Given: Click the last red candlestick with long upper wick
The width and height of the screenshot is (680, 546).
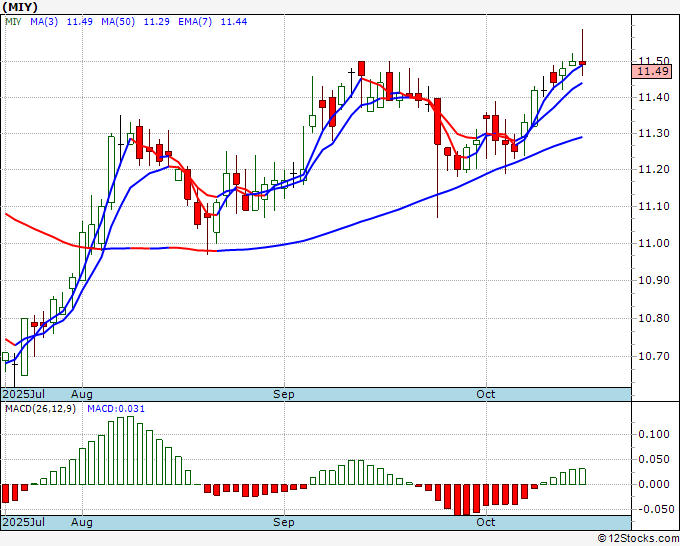Looking at the screenshot, I should click(582, 63).
